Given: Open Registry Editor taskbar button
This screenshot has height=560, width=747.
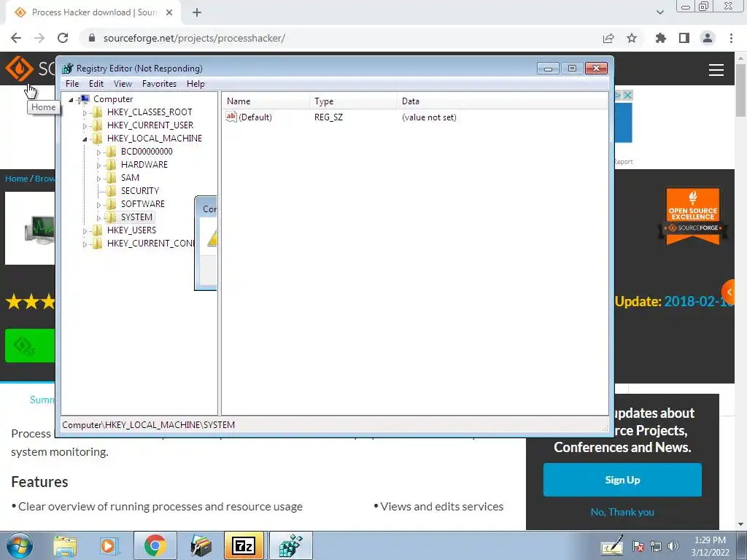Looking at the screenshot, I should [291, 545].
